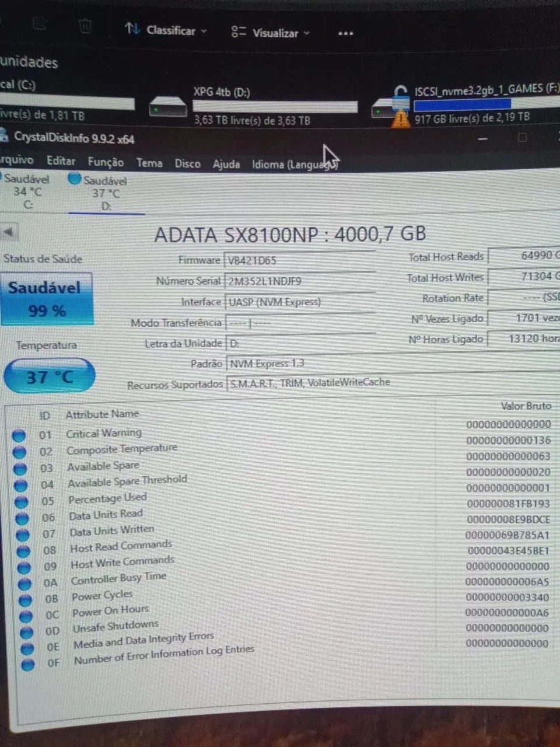The image size is (560, 747).
Task: Open the Arquivo menu in CrystalDiskInfo
Action: 16,160
